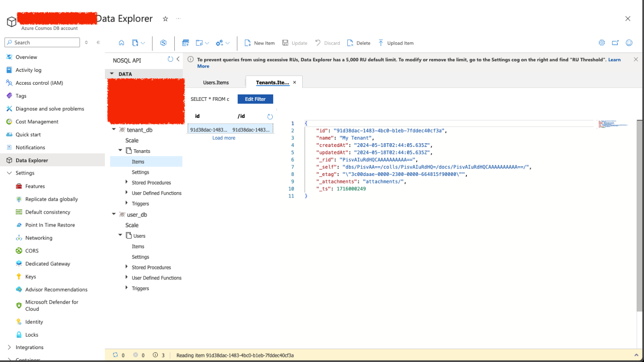Image resolution: width=644 pixels, height=362 pixels.
Task: Open Data Explorer settings cog
Action: [602, 43]
